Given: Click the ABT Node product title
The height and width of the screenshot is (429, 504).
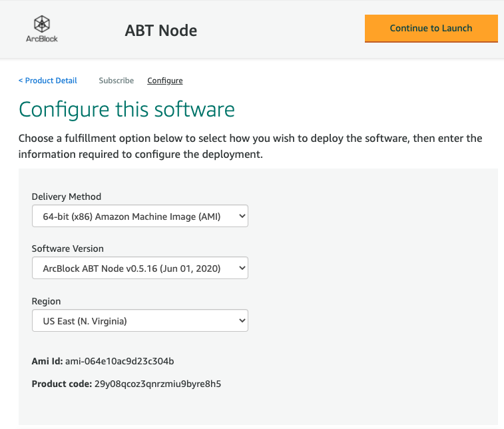Looking at the screenshot, I should click(160, 31).
